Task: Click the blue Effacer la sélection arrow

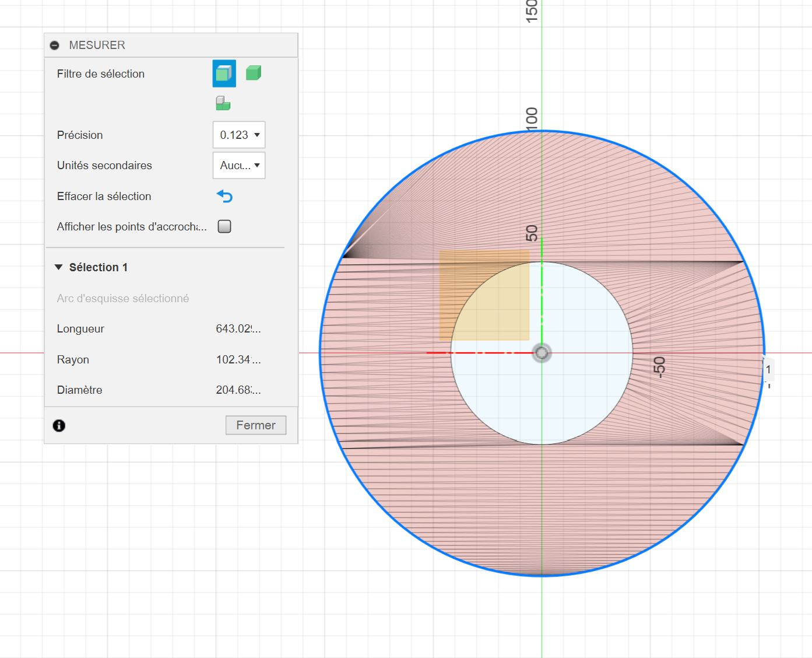Action: (x=224, y=197)
